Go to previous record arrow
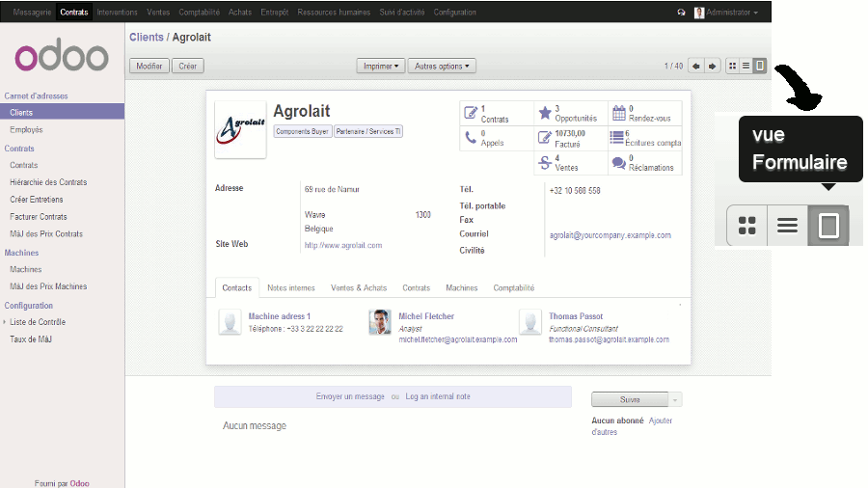This screenshot has height=488, width=868. pyautogui.click(x=695, y=66)
